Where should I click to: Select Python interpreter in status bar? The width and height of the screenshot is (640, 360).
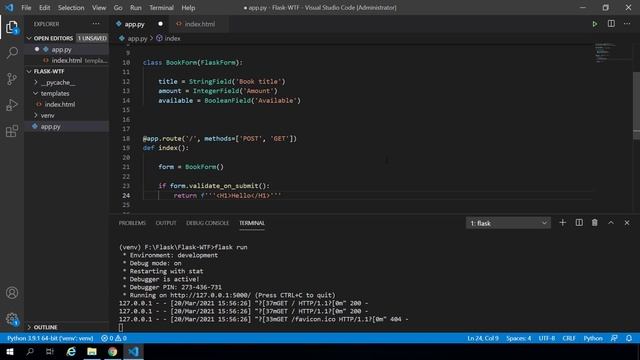[x=50, y=338]
